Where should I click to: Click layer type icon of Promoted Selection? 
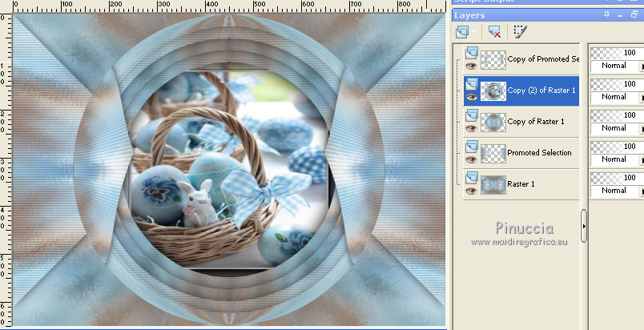tap(472, 146)
